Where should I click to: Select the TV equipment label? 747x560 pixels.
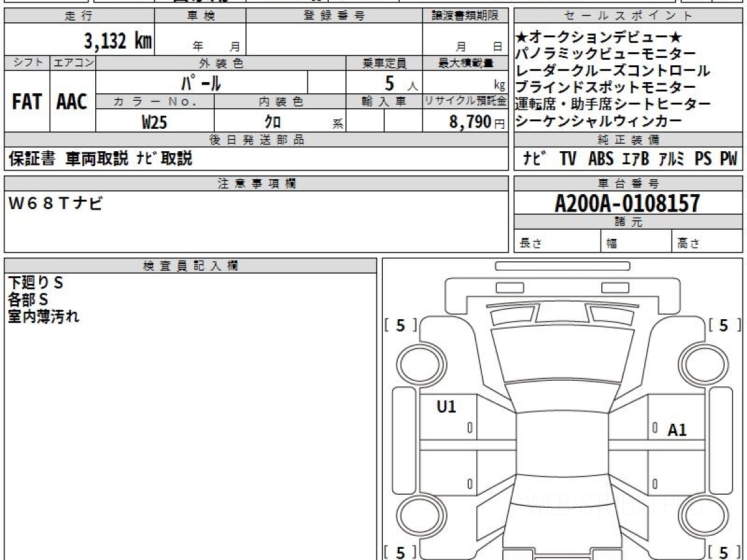(568, 159)
